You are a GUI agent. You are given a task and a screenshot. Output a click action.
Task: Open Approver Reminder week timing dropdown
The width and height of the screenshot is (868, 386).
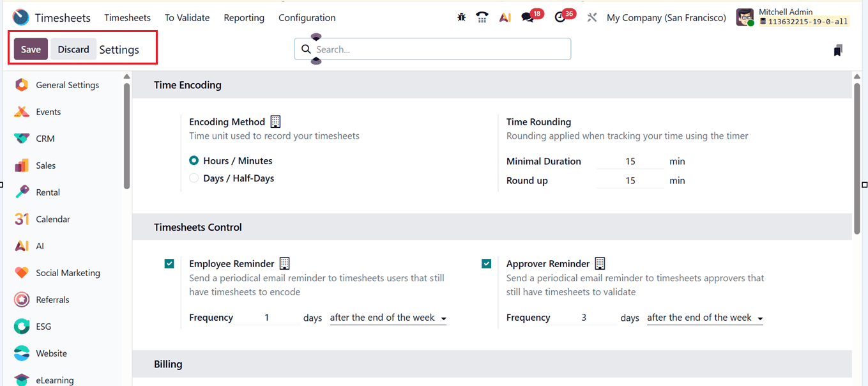tap(705, 318)
